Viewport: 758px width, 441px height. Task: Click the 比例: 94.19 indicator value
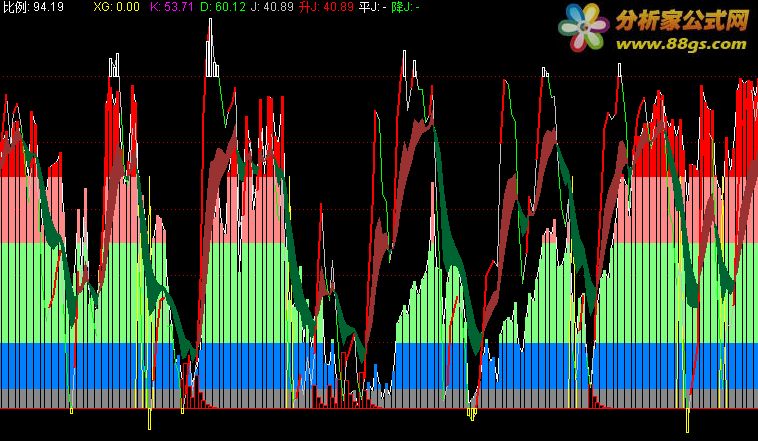(33, 7)
